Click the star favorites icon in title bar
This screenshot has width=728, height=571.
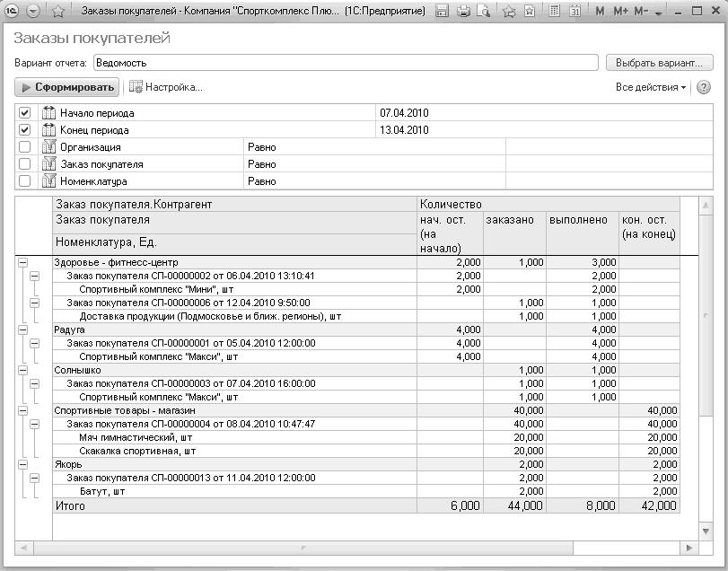tap(58, 11)
